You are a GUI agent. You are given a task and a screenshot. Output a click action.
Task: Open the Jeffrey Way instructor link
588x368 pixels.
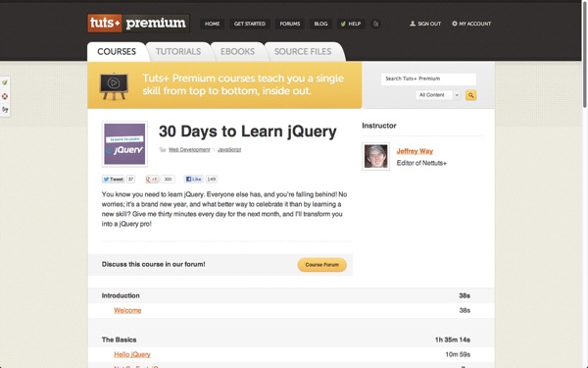pyautogui.click(x=415, y=151)
